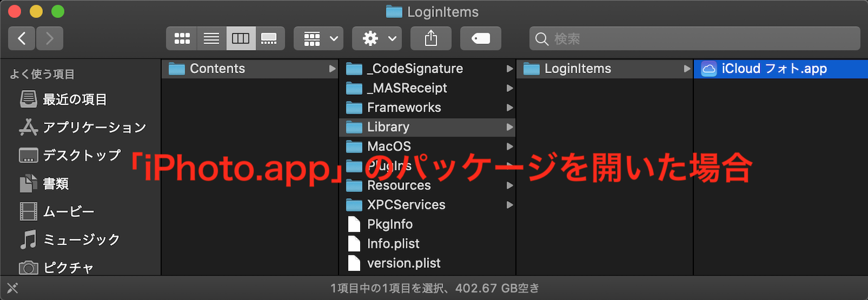The width and height of the screenshot is (868, 300).
Task: Click the ピクチャ camera sidebar icon
Action: [x=28, y=267]
